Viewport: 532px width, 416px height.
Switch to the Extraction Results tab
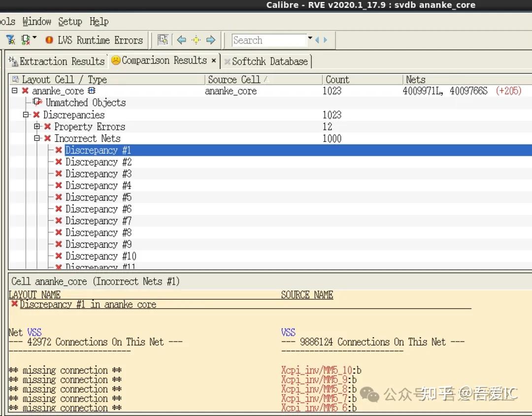click(58, 61)
